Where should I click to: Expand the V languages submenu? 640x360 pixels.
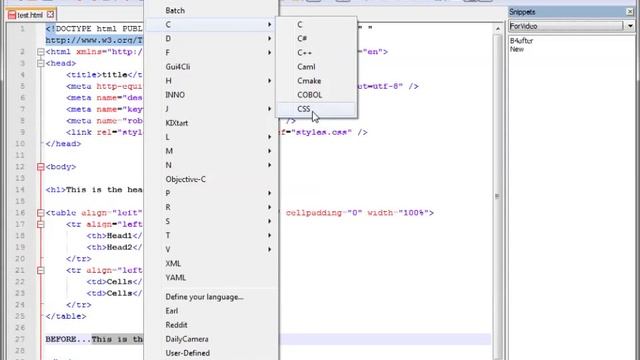(x=211, y=249)
